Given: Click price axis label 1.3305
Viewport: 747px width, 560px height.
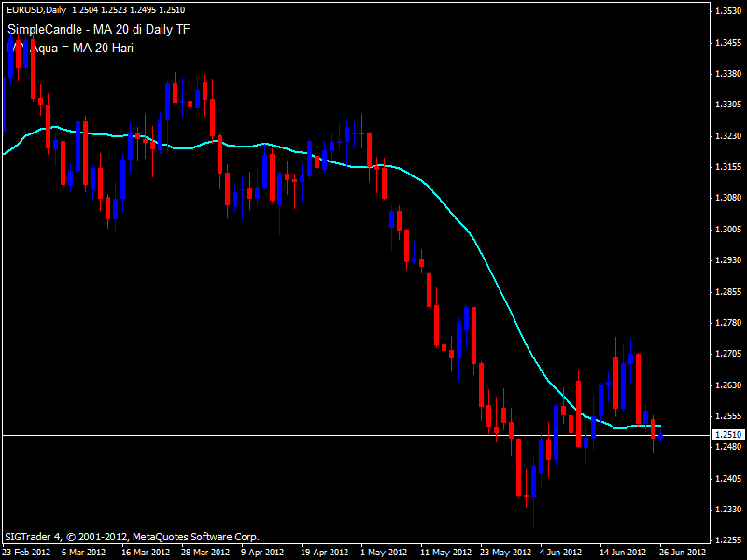Looking at the screenshot, I should pyautogui.click(x=728, y=105).
